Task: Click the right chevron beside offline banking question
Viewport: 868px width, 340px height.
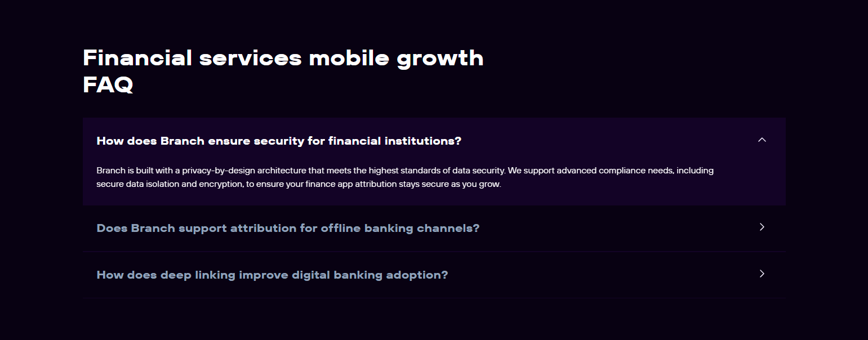Action: [x=762, y=227]
